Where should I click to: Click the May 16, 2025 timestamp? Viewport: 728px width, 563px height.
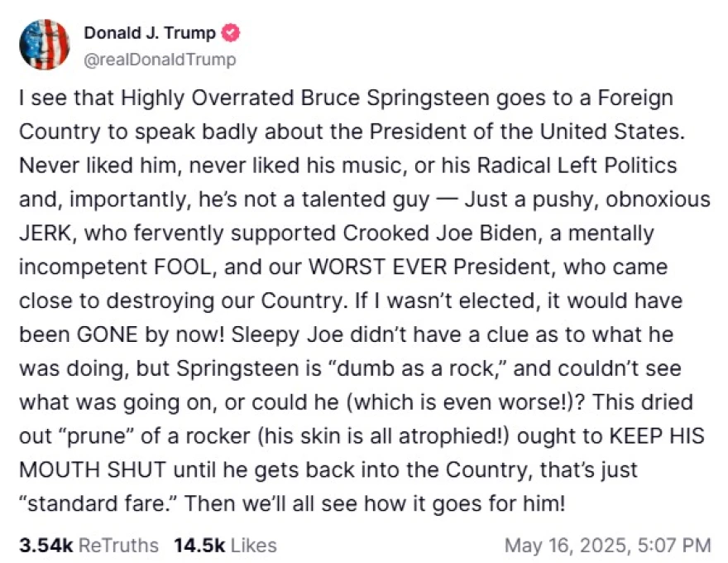pyautogui.click(x=607, y=545)
